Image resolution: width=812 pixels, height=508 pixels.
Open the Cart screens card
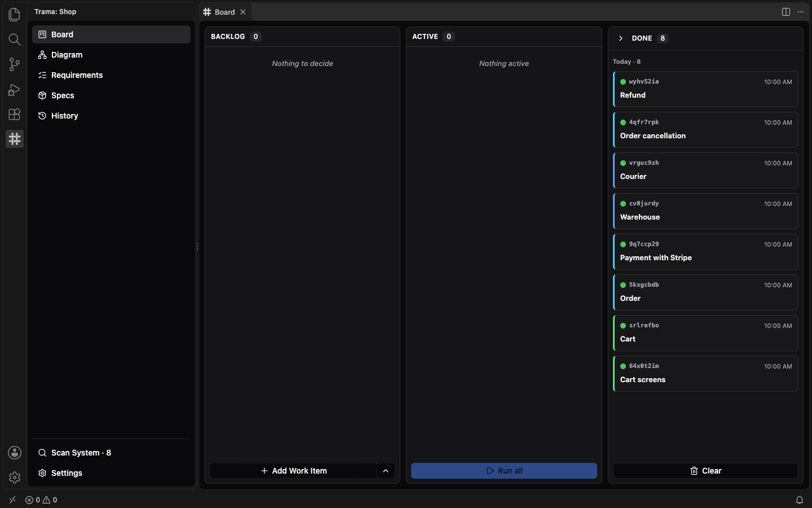705,374
